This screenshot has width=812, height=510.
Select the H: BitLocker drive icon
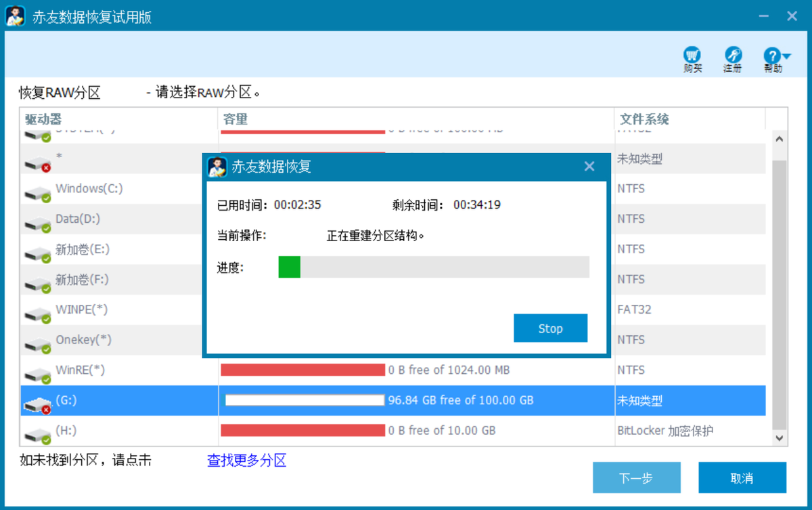tap(37, 435)
